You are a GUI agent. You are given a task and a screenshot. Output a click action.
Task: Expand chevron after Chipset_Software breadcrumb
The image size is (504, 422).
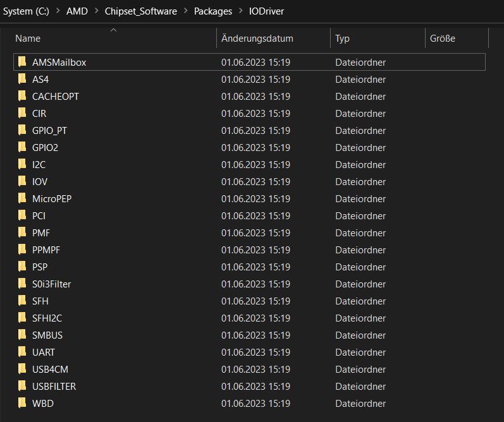point(185,11)
